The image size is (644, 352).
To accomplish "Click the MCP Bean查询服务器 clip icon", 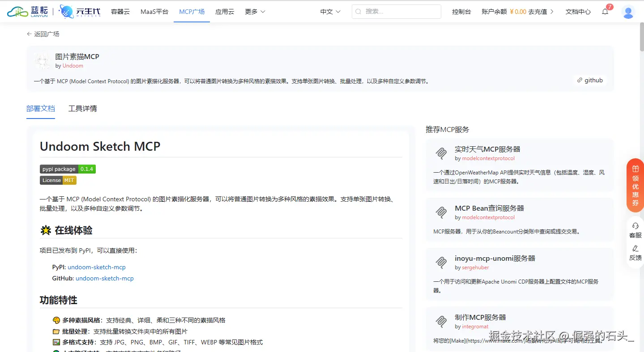I will click(x=440, y=212).
